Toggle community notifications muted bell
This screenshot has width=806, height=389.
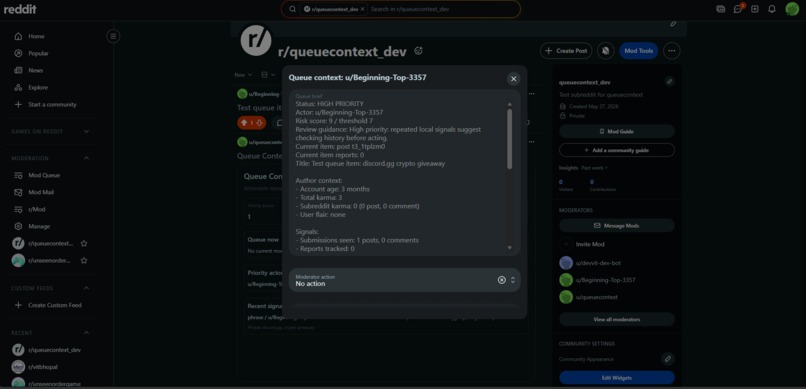click(606, 51)
